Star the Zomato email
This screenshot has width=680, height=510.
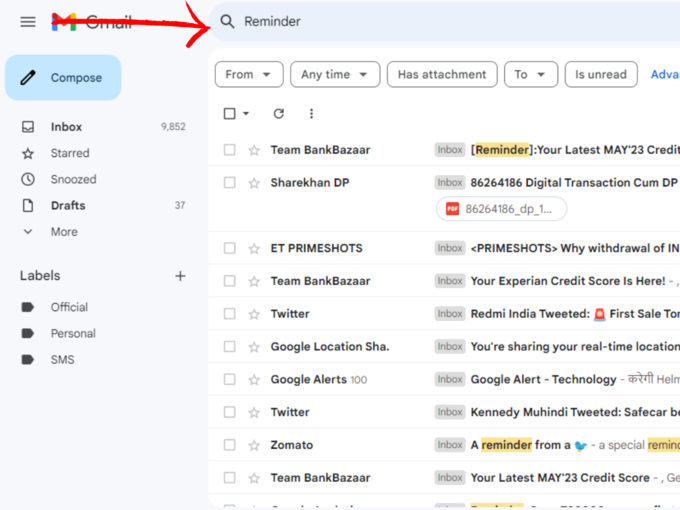coord(254,445)
